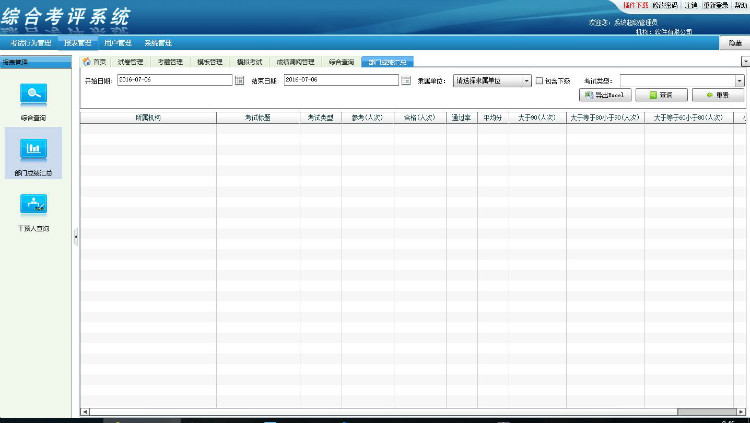Click the 大于等于80小于90(人次) column header
The width and height of the screenshot is (750, 423).
606,118
